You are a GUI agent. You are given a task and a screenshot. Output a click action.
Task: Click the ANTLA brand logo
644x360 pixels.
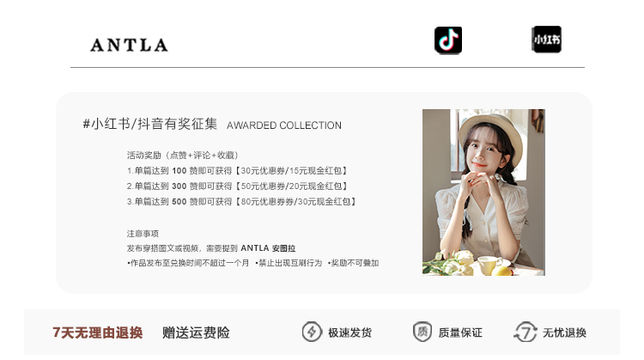coord(129,46)
